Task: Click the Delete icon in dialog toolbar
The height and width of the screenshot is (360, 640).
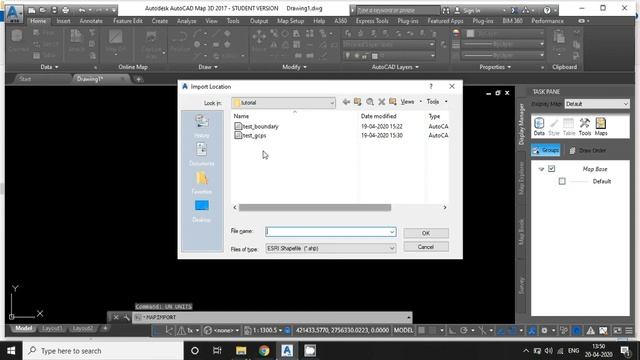Action: pyautogui.click(x=382, y=102)
